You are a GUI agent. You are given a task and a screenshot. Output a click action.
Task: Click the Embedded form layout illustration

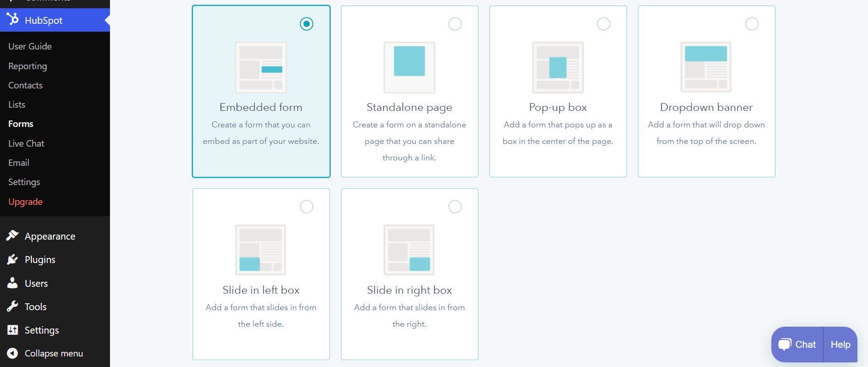261,67
